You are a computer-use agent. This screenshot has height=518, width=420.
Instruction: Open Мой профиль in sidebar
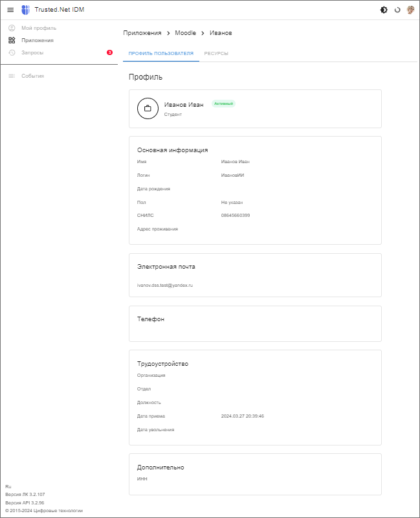coord(39,28)
